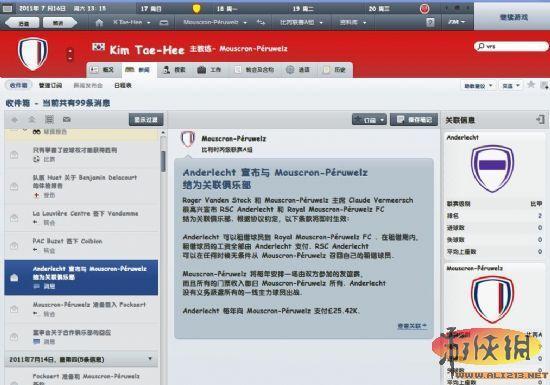Click the Mouscron-Péruwelz crest in related info panel
Viewport: 550px width, 385px height.
click(492, 299)
